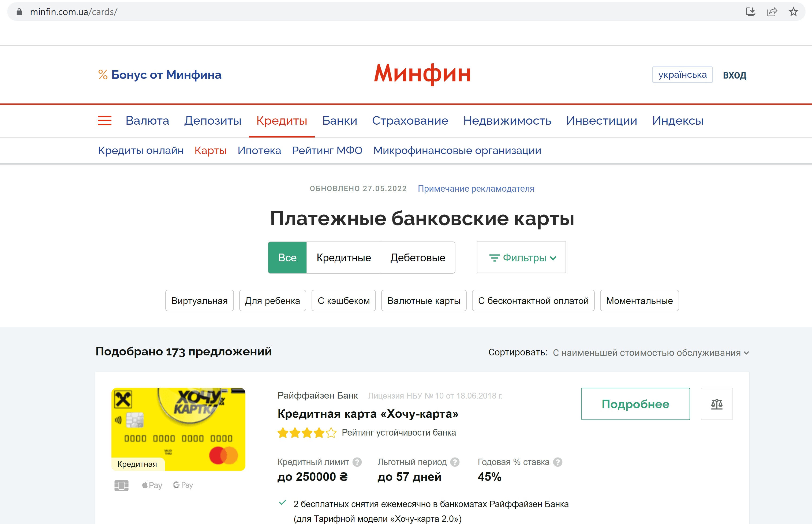Click the 'до 250000 ₴' credit limit value
Viewport: 812px width, 524px height.
point(313,477)
